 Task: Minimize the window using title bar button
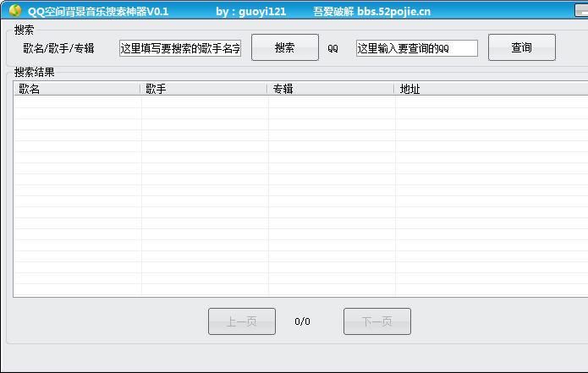[581, 10]
